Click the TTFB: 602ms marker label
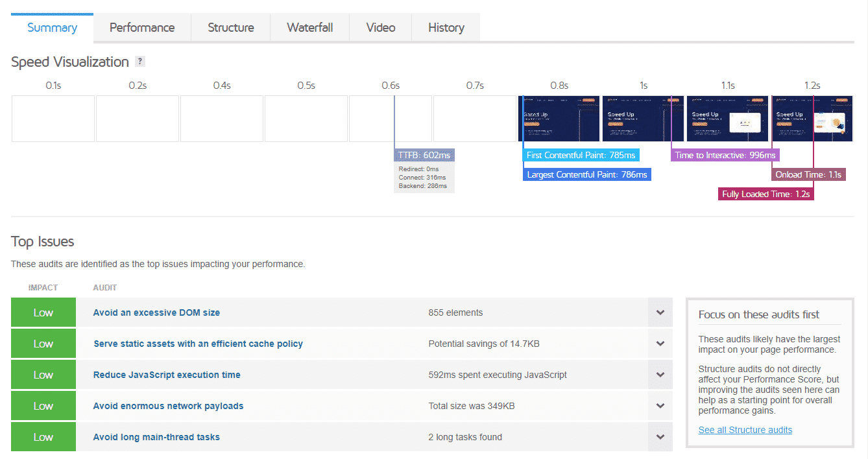Image resolution: width=868 pixels, height=459 pixels. (424, 154)
